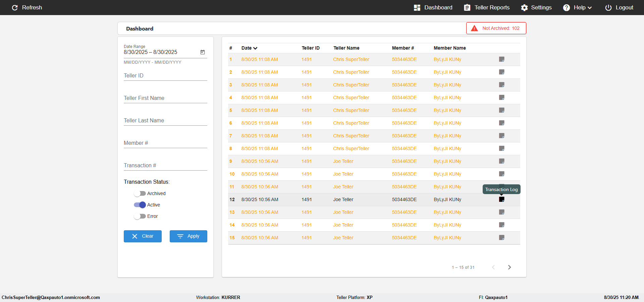This screenshot has height=302, width=644.
Task: Open Teller Reports from top menu
Action: coord(487,7)
